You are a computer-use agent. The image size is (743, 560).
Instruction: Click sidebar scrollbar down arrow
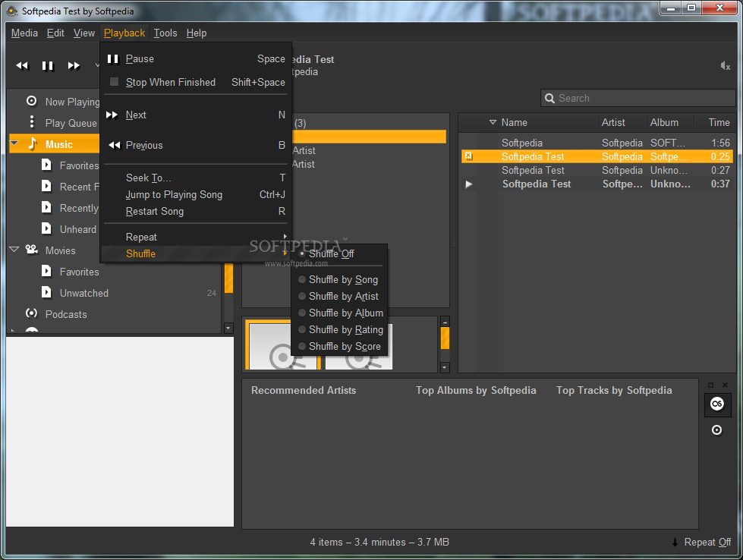click(228, 328)
